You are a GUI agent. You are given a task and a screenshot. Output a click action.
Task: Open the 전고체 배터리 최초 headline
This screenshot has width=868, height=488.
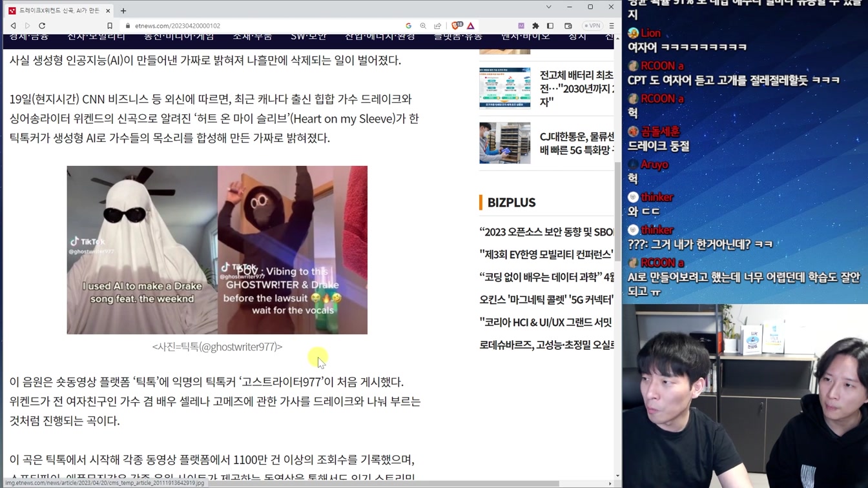coord(577,88)
